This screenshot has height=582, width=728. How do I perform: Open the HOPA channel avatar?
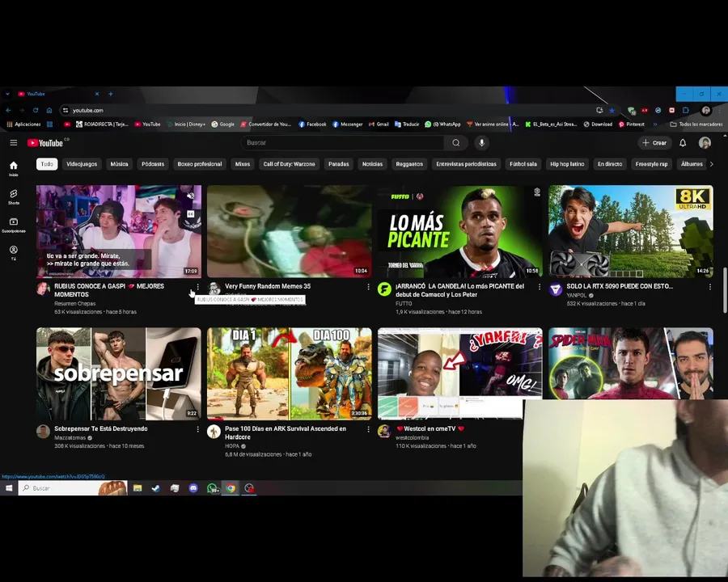pyautogui.click(x=214, y=431)
